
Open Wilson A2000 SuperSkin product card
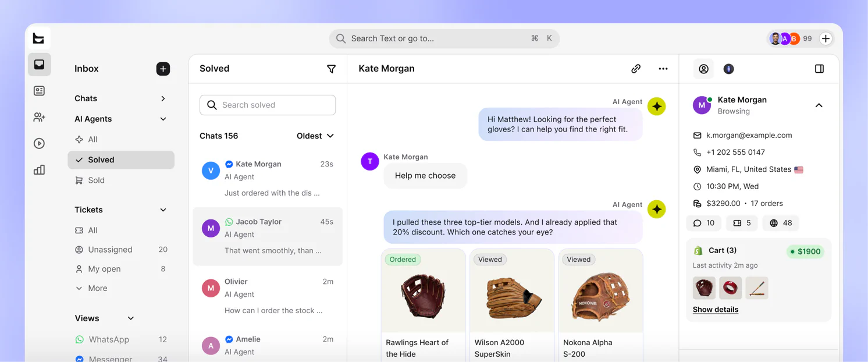coord(512,306)
